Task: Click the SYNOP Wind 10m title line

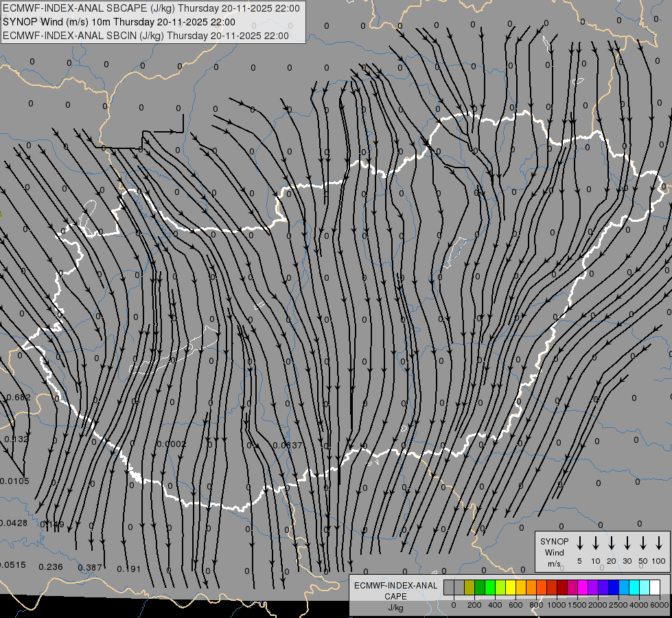Action: (119, 22)
